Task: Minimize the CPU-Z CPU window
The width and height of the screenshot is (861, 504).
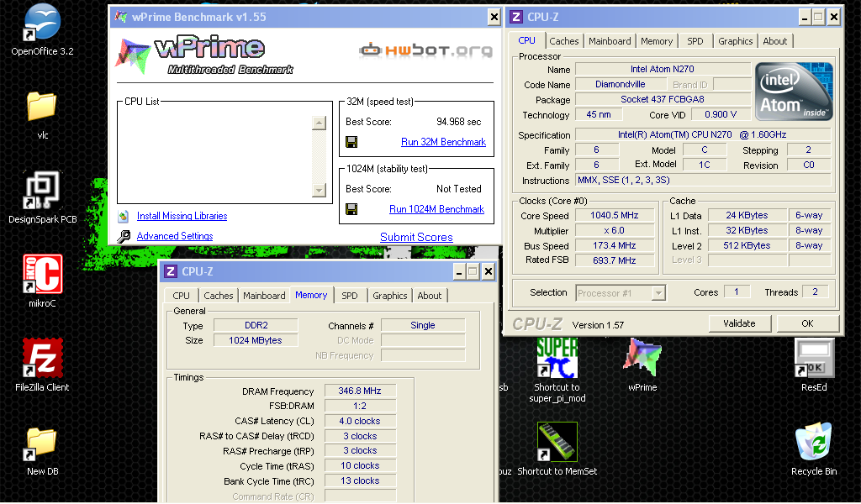Action: coord(805,17)
